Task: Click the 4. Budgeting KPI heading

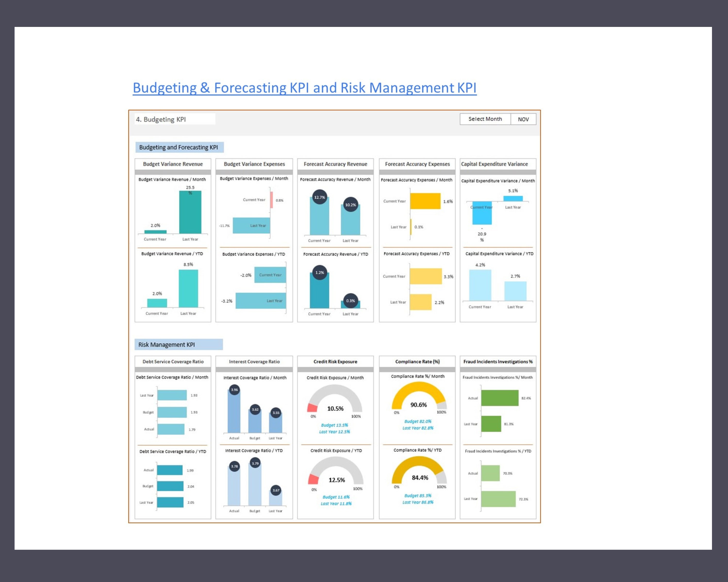Action: 161,120
